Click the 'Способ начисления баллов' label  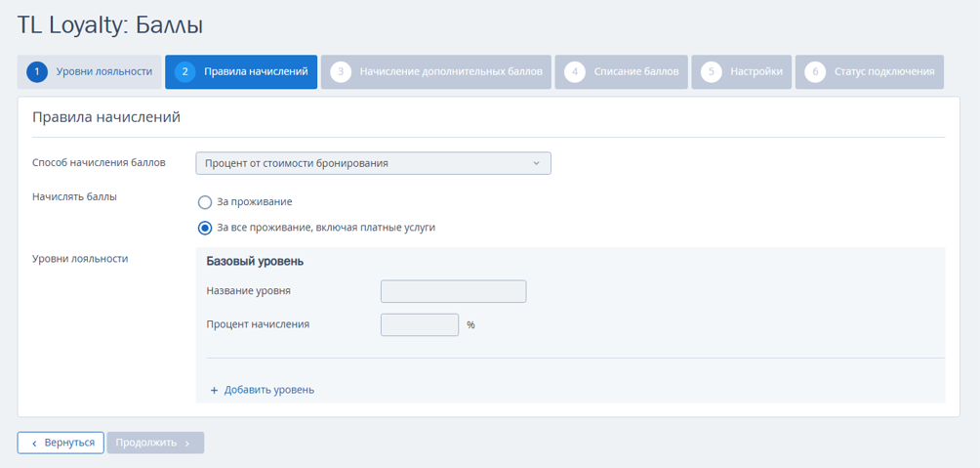pyautogui.click(x=99, y=162)
